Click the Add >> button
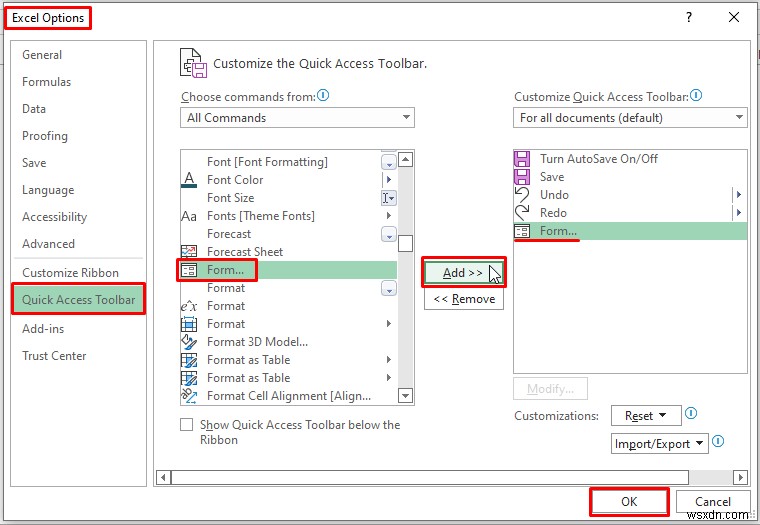Viewport: 760px width, 525px height. pos(464,273)
